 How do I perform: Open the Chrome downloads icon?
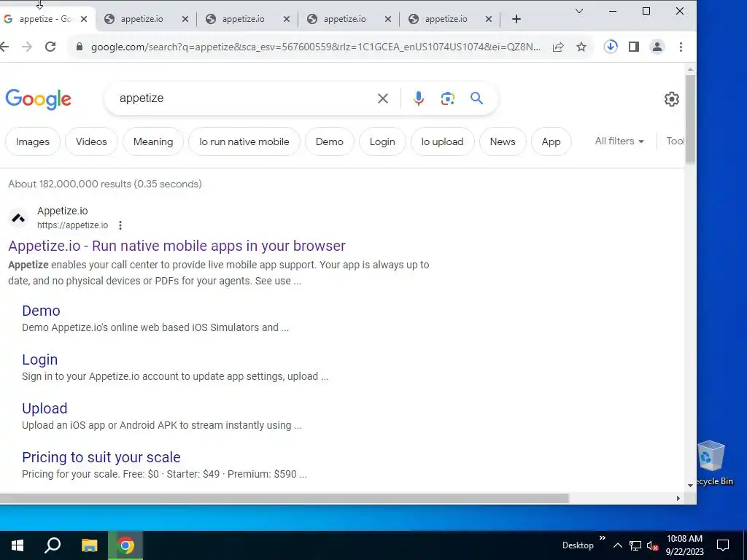pos(611,47)
